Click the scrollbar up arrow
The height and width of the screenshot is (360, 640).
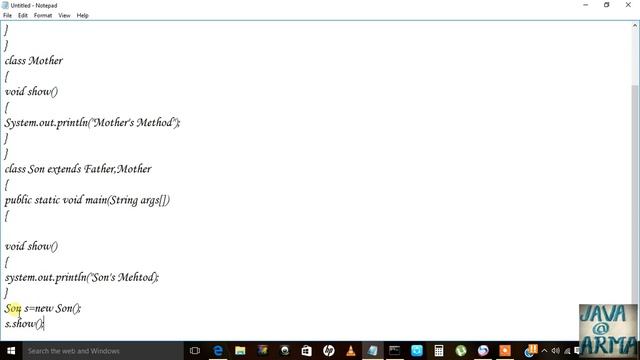tap(635, 25)
